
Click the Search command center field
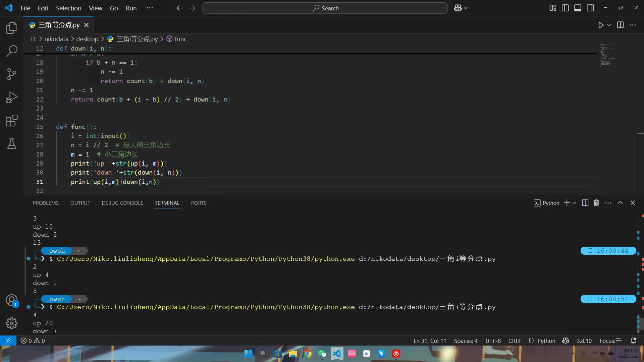325,8
